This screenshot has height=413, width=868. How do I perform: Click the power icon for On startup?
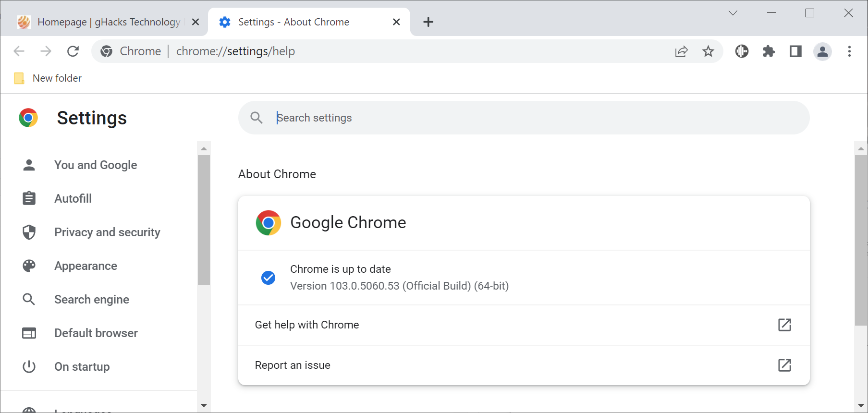click(29, 367)
